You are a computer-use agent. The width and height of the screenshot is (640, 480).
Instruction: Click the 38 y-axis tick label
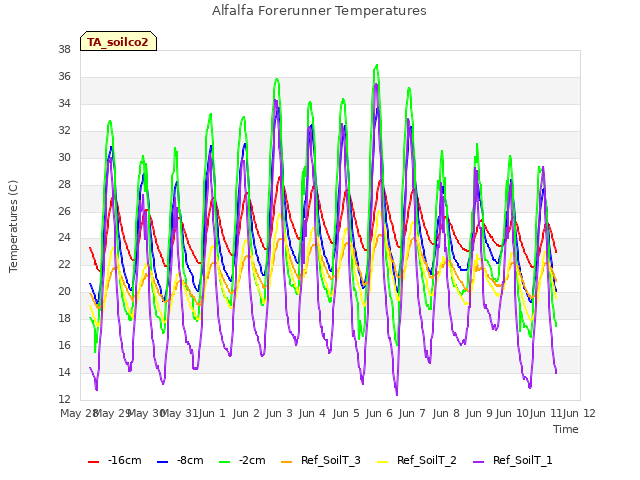64,49
